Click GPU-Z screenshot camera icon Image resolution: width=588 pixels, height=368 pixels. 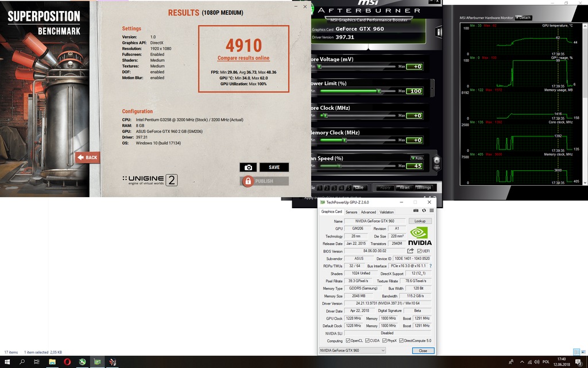pyautogui.click(x=416, y=210)
